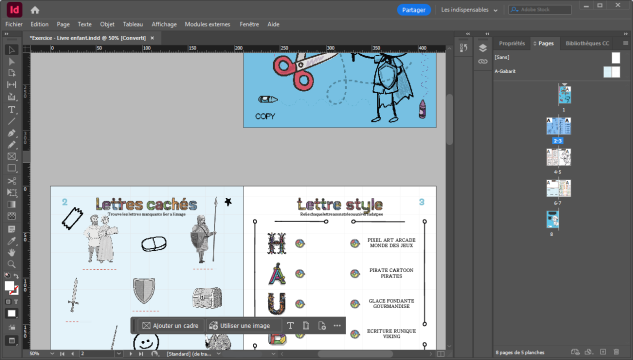The image size is (633, 360).
Task: Toggle the screen mode button
Action: 12,341
